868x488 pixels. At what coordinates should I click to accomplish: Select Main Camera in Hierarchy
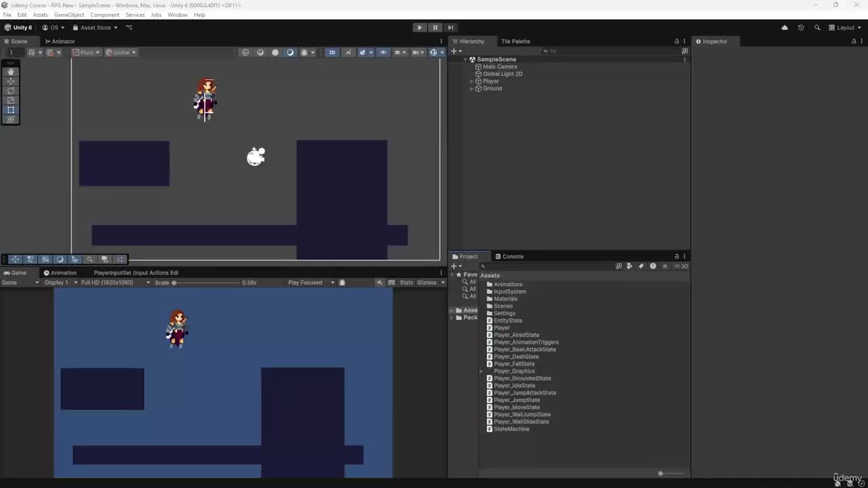[x=500, y=66]
